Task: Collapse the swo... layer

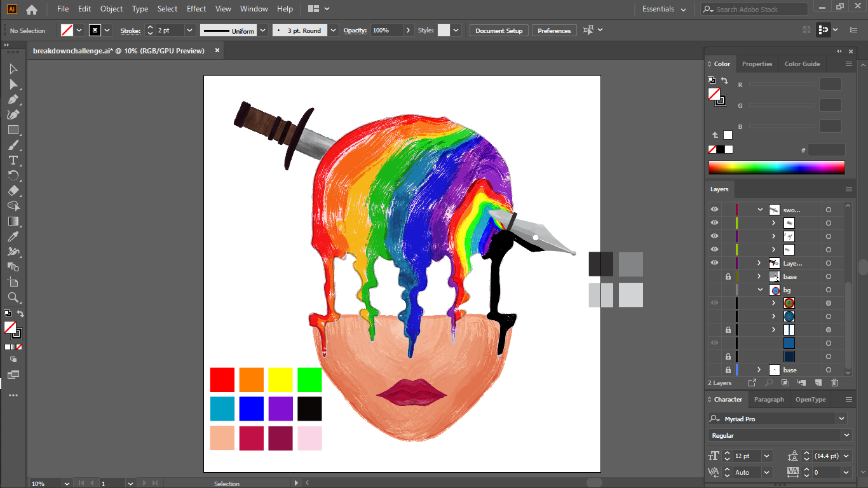Action: pos(760,210)
